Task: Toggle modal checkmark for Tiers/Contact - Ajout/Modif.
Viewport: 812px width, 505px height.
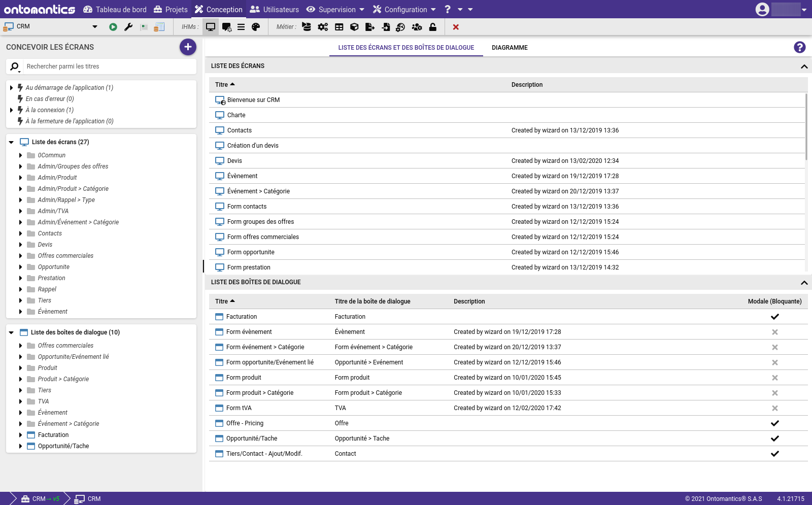Action: (x=774, y=454)
